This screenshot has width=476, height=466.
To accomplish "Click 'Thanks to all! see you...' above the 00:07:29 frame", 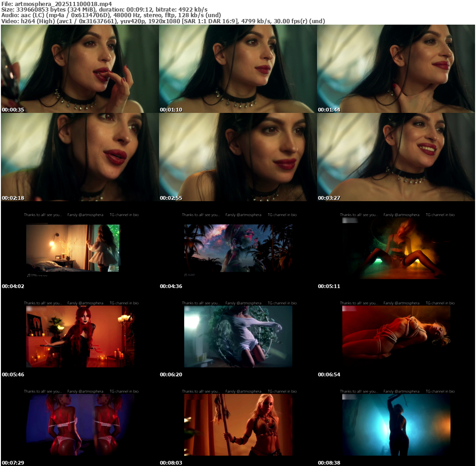I will pos(43,391).
